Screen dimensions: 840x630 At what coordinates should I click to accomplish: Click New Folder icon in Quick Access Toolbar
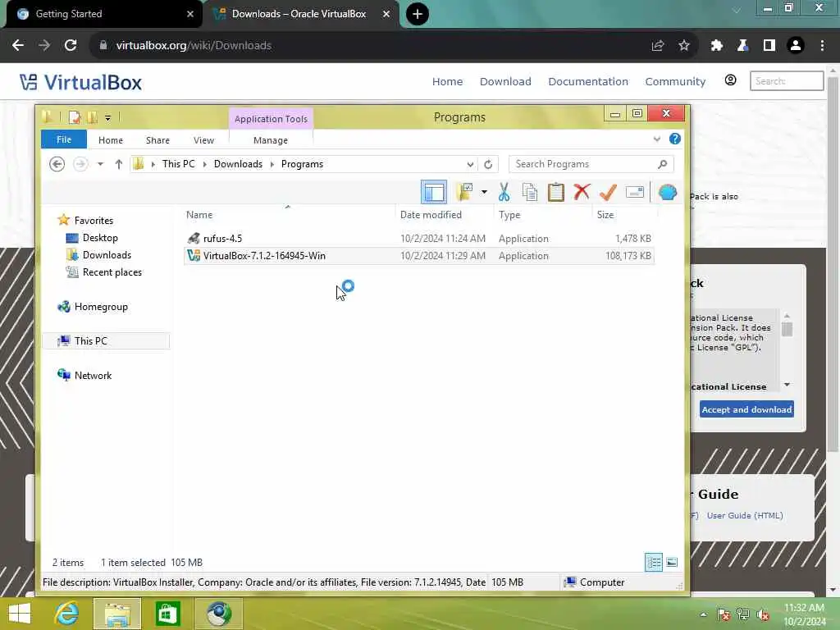(x=93, y=116)
